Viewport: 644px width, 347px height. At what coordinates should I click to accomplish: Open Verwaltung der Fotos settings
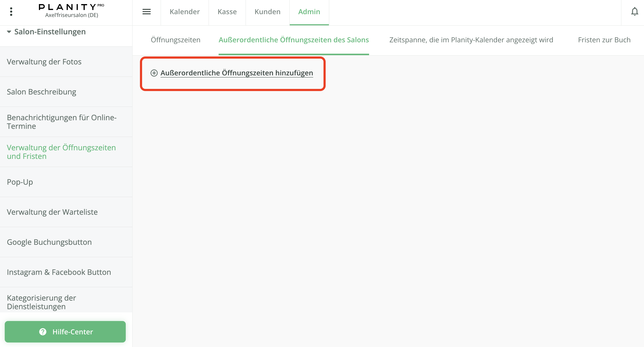coord(44,62)
